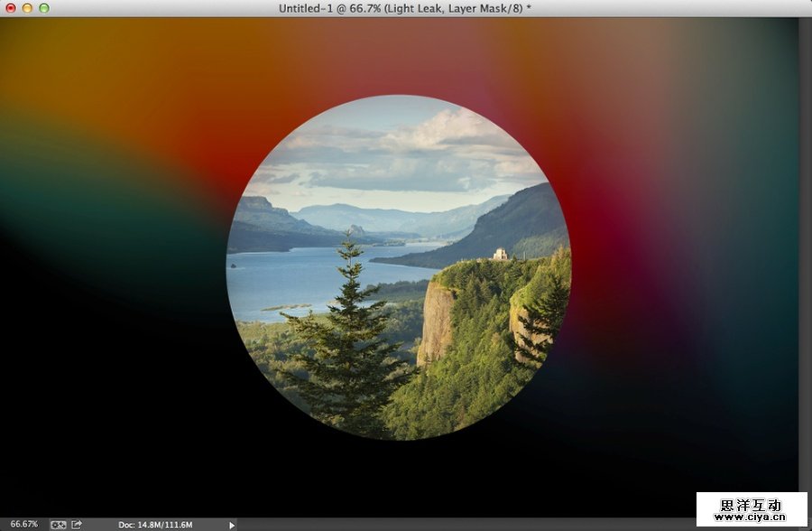Open the status bar options arrow menu
The image size is (812, 531).
point(232,525)
